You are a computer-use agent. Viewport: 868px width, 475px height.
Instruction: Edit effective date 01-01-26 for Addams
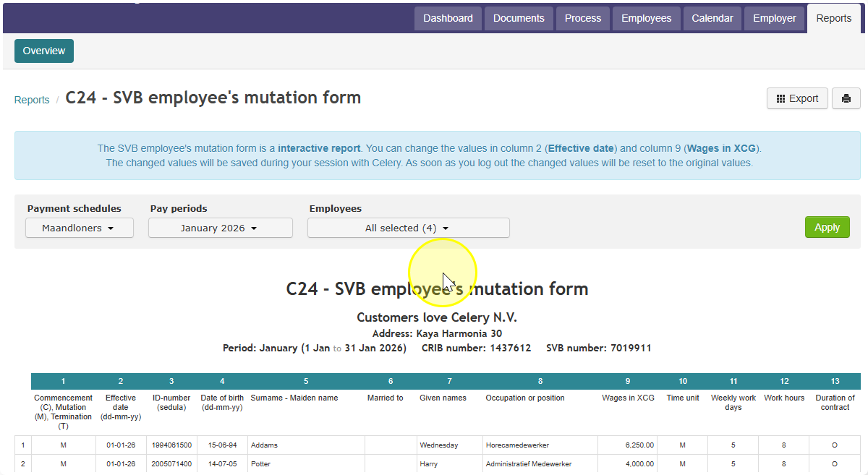121,445
